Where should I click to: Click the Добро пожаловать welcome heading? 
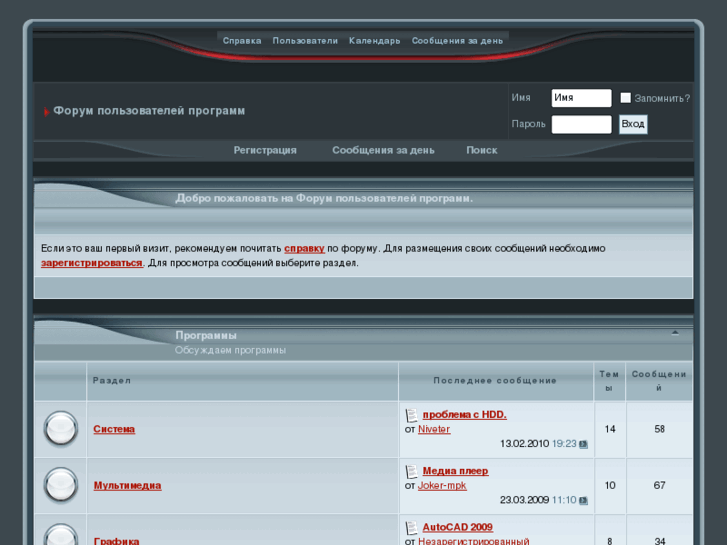(324, 199)
